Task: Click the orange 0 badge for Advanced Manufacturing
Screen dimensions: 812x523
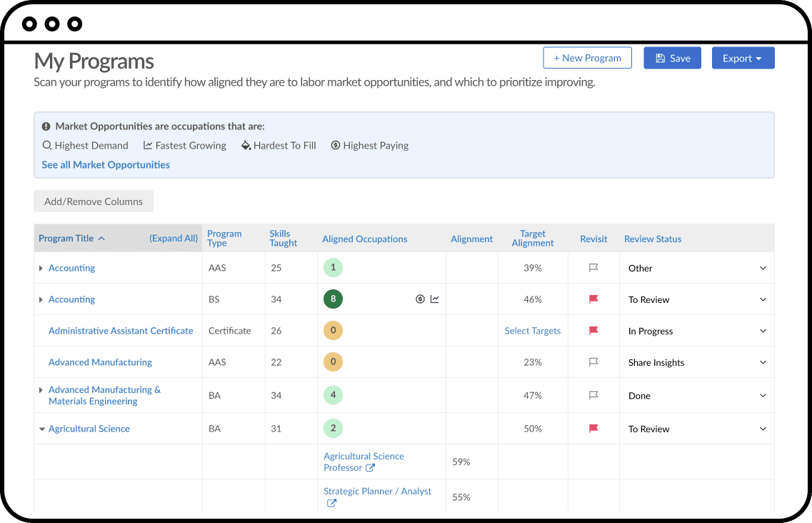Action: point(333,362)
